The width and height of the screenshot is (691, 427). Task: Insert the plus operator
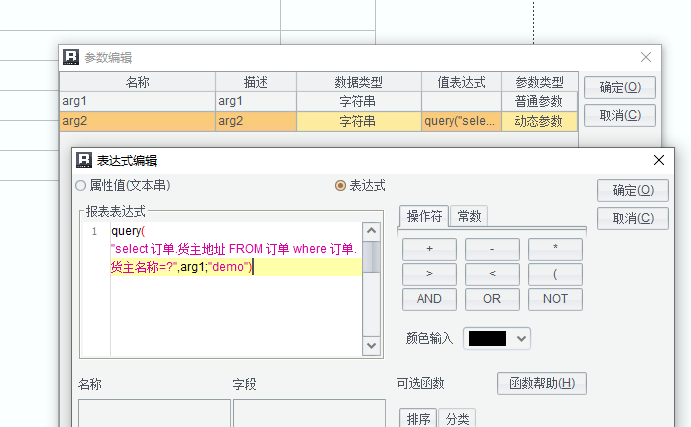[429, 249]
